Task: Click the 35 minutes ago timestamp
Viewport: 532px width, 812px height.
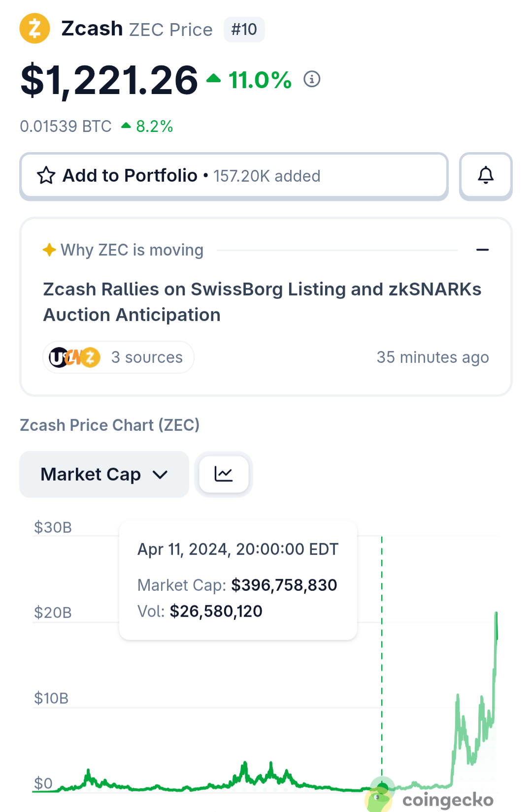Action: [432, 357]
